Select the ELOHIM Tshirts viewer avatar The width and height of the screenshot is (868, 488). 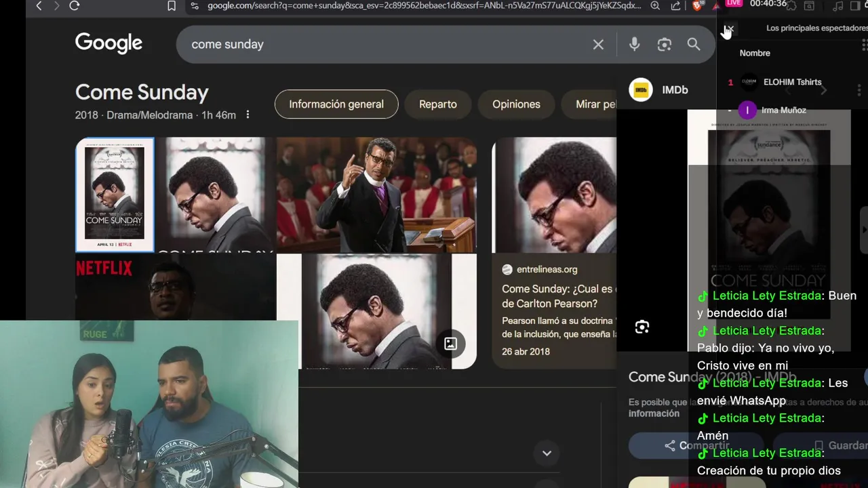click(749, 82)
